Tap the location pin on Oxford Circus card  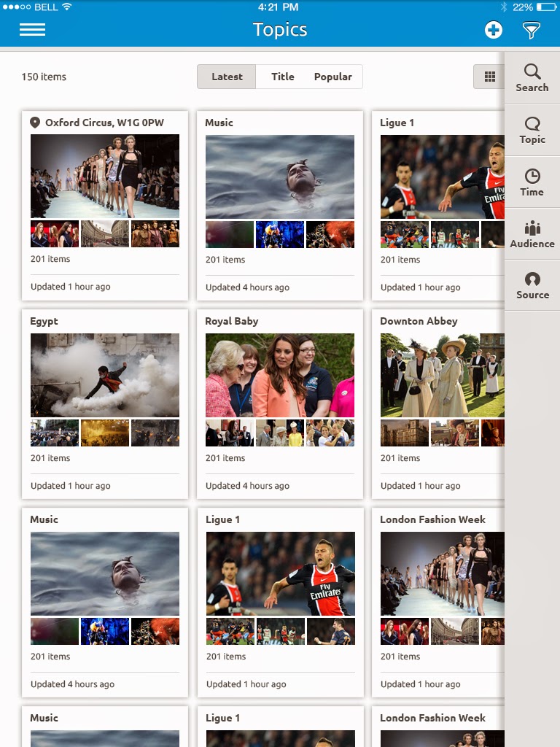click(x=35, y=123)
